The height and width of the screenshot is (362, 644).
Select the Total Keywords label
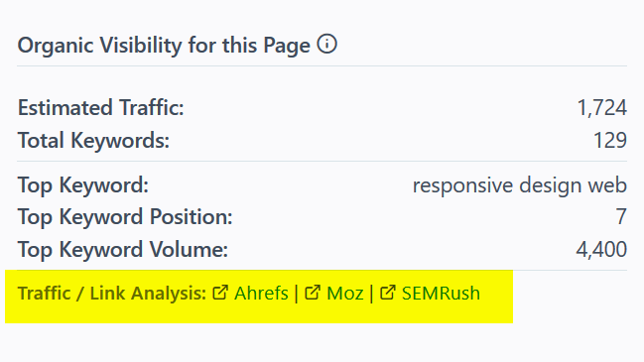click(93, 141)
